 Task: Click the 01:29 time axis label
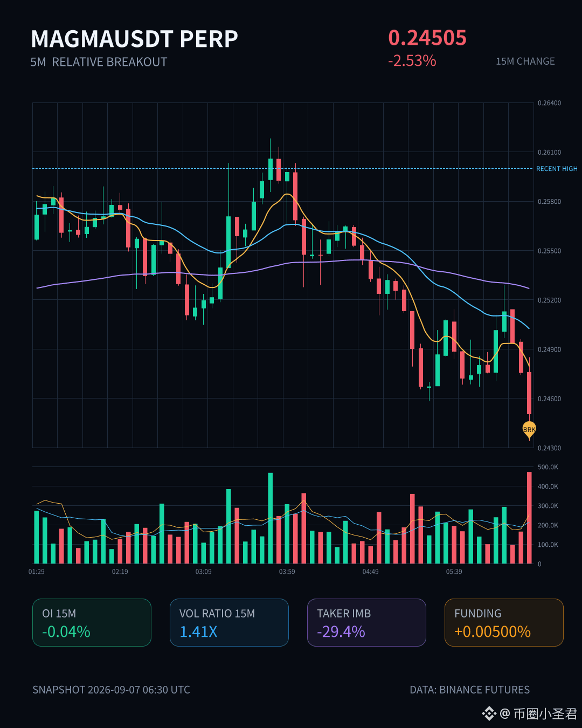(37, 572)
